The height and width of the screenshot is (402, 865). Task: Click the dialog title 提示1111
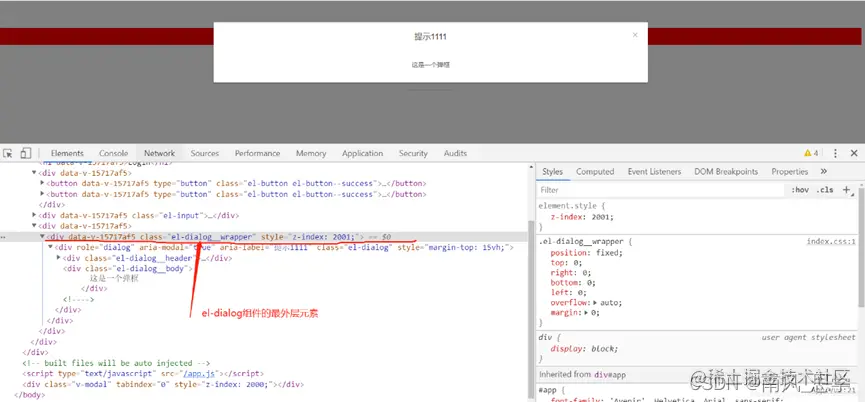point(430,36)
